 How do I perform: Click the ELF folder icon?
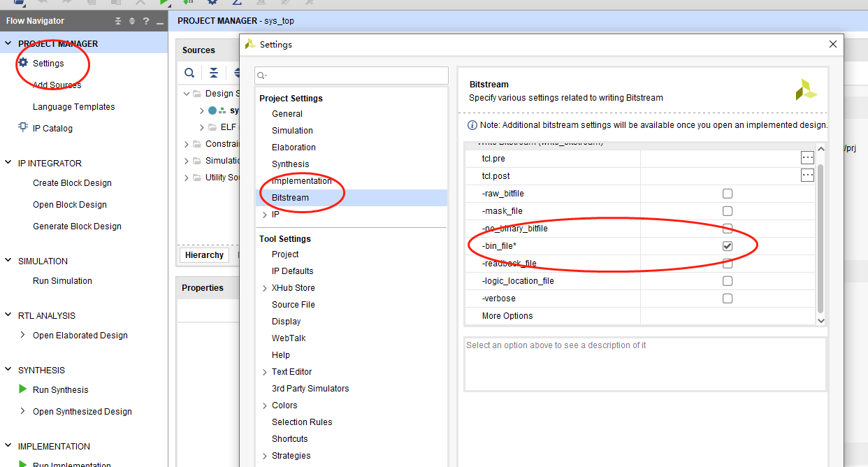point(212,127)
